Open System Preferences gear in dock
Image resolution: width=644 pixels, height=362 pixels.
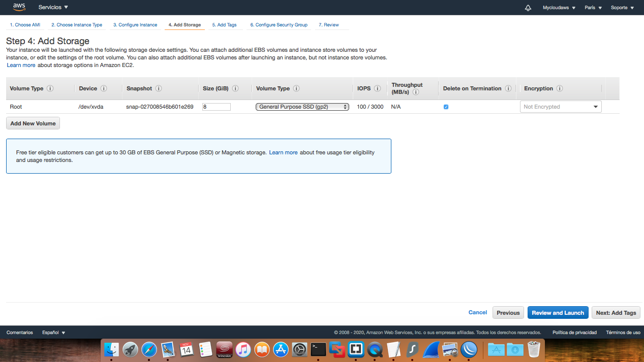pyautogui.click(x=299, y=349)
